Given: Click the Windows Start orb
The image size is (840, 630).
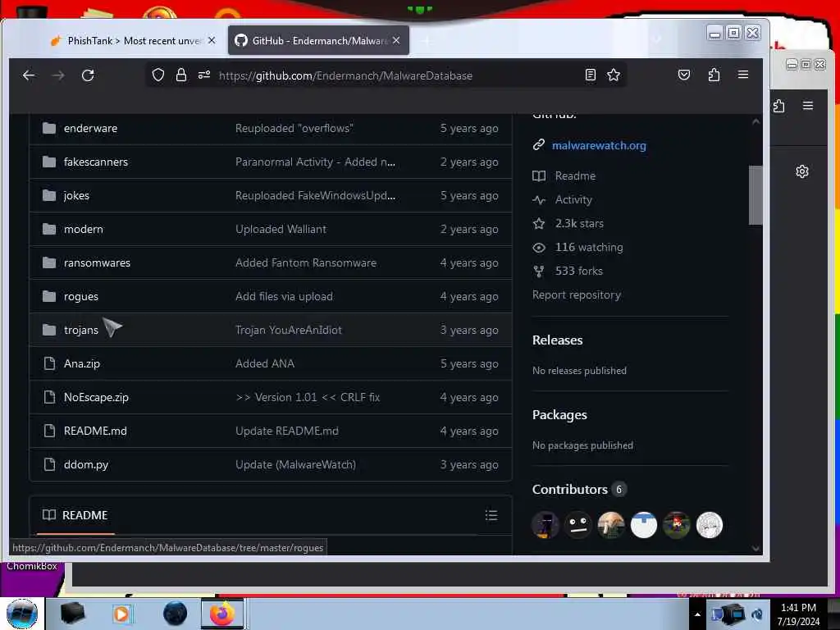Looking at the screenshot, I should point(22,614).
